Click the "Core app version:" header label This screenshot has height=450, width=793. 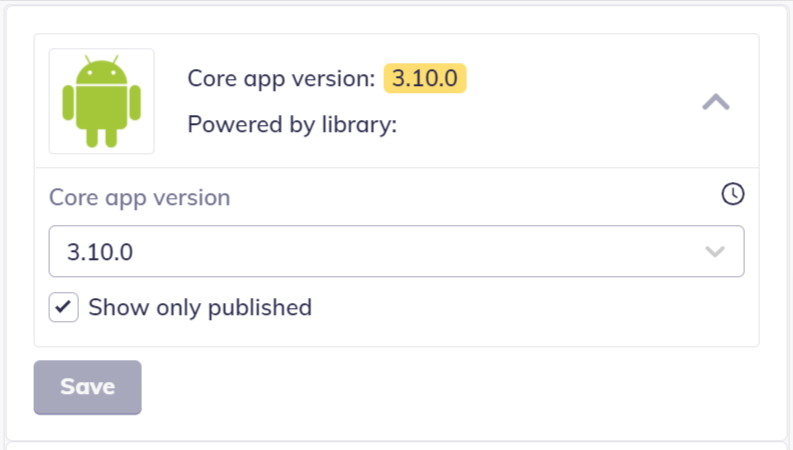pos(281,78)
